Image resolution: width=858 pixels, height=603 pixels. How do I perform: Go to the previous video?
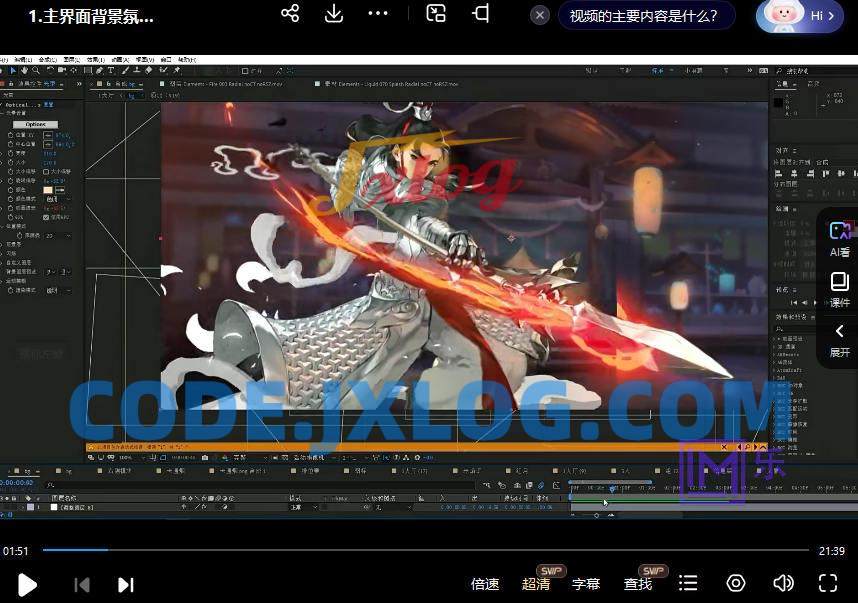click(x=82, y=584)
